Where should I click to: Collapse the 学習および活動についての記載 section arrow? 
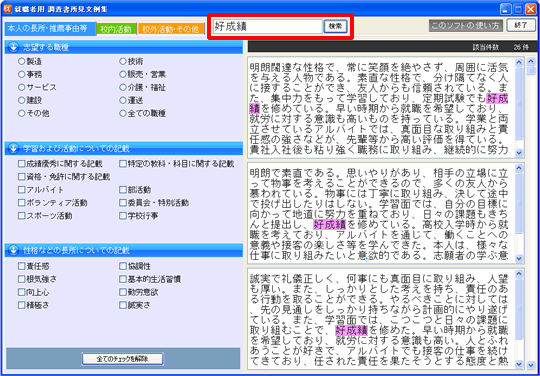[13, 149]
